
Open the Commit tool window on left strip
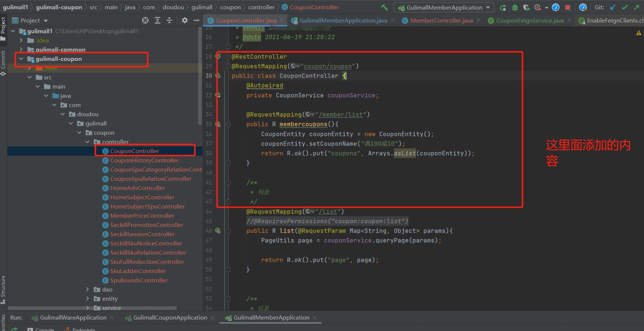(x=3, y=63)
